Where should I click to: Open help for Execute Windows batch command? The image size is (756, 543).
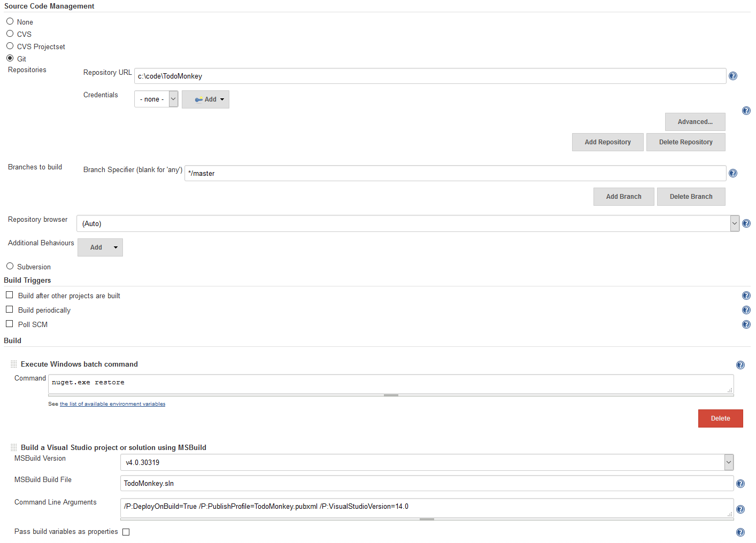(x=740, y=365)
